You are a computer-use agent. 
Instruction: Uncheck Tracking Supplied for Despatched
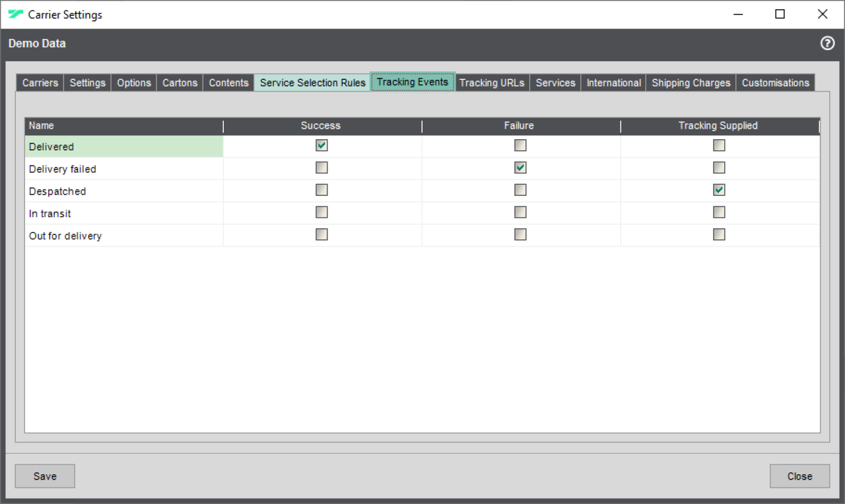tap(719, 190)
